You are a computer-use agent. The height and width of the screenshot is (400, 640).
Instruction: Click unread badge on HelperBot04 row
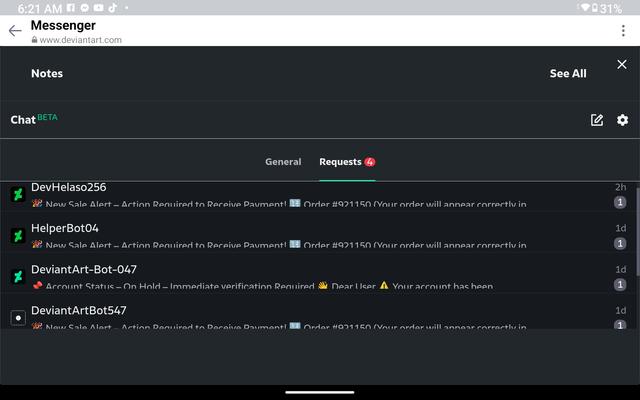[x=620, y=243]
